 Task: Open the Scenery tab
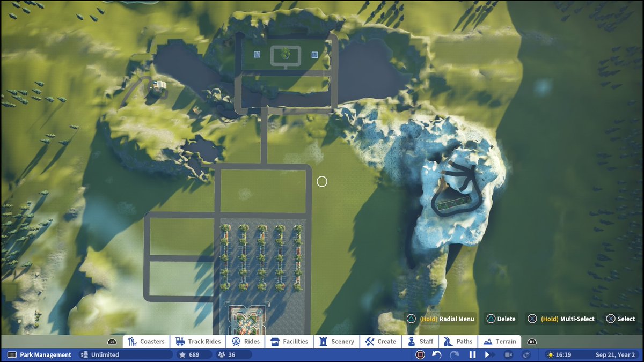(x=336, y=342)
